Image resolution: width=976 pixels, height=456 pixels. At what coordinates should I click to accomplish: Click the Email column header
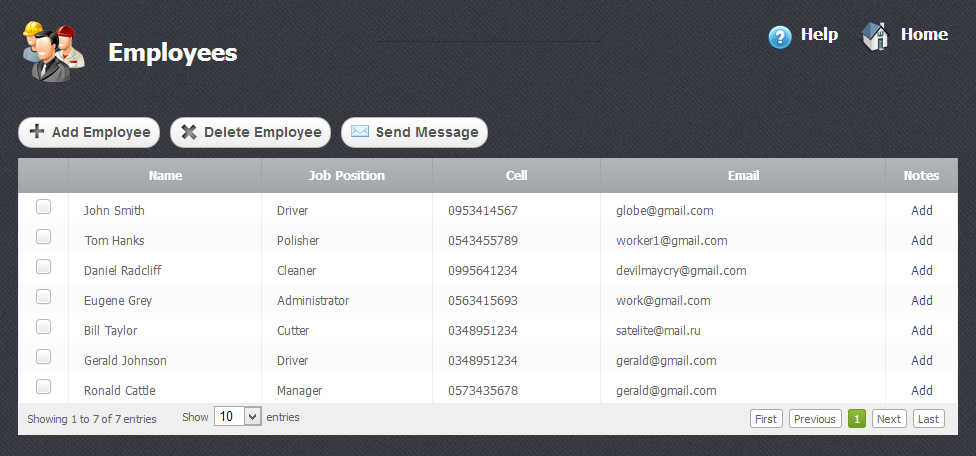(743, 176)
